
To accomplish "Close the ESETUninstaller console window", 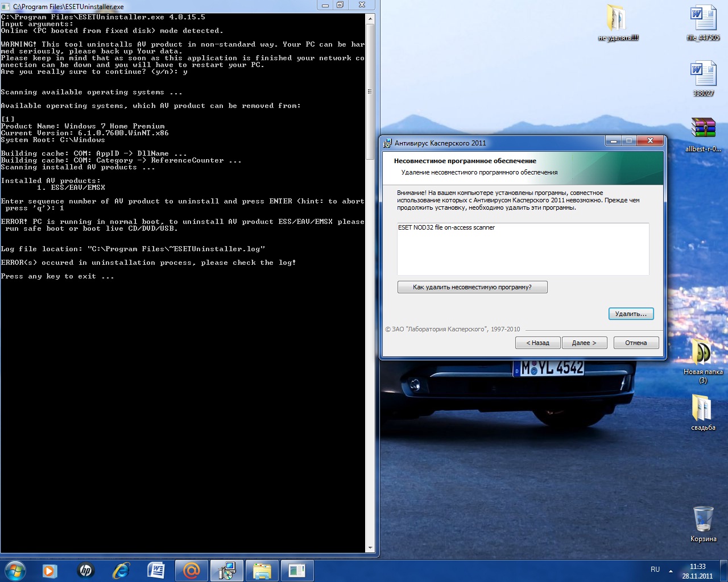I will tap(362, 5).
